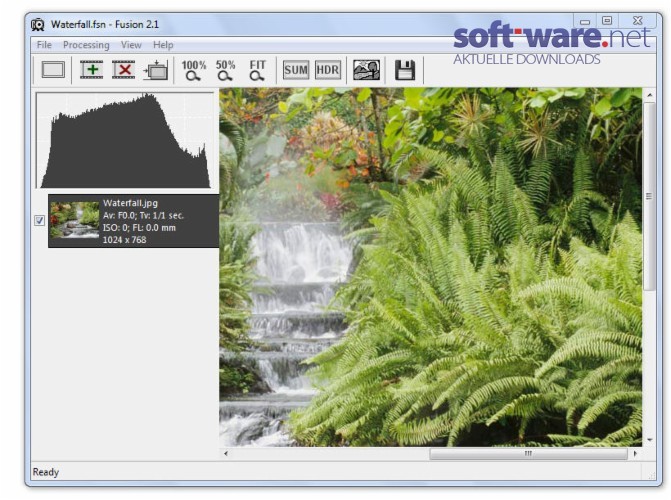Maximize the Fusion window

point(607,21)
